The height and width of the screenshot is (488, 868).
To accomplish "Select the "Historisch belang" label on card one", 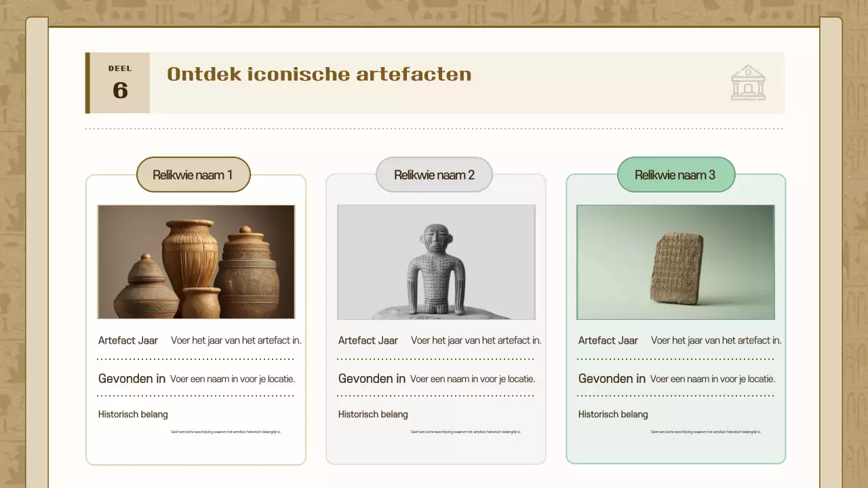I will click(133, 414).
